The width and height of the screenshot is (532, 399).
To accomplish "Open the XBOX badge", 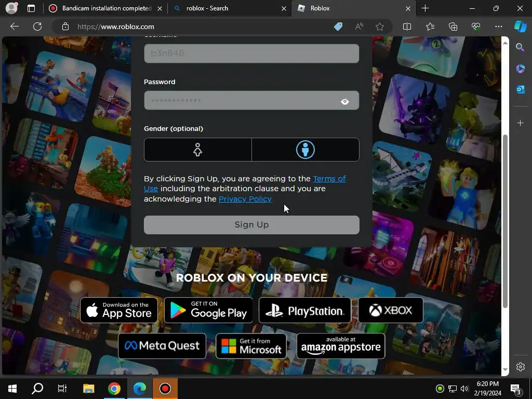I will click(391, 310).
